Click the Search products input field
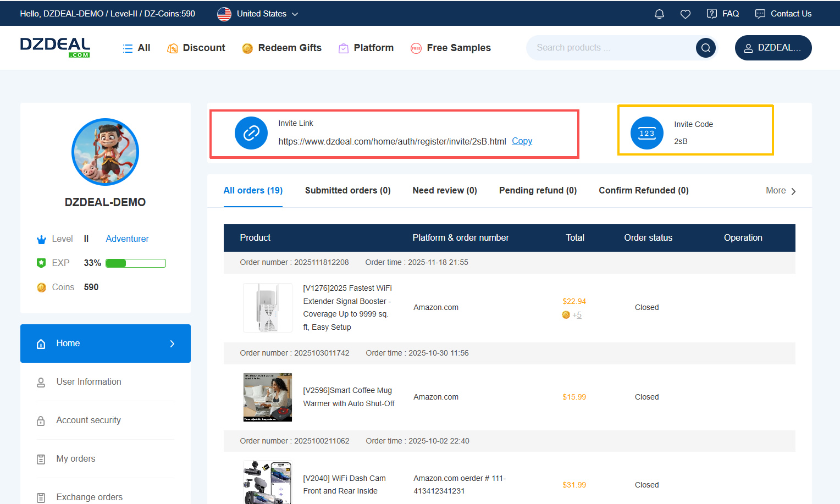This screenshot has height=504, width=840. click(x=610, y=48)
